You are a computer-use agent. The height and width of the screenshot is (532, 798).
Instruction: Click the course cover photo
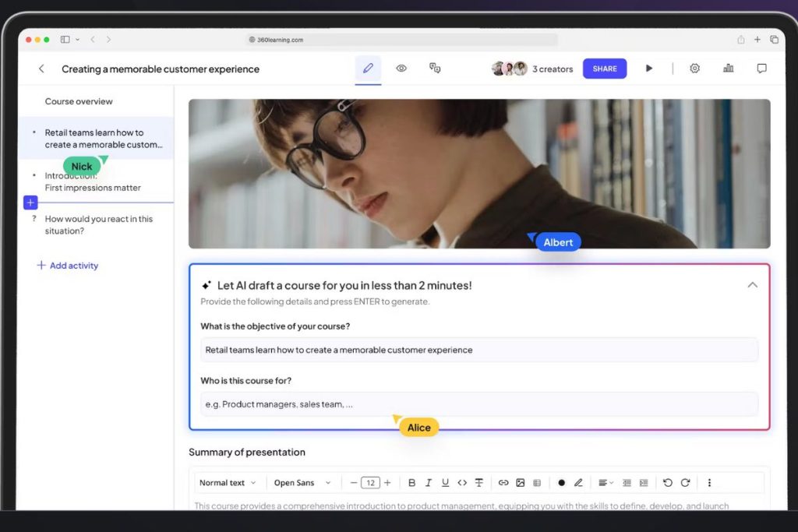(479, 174)
